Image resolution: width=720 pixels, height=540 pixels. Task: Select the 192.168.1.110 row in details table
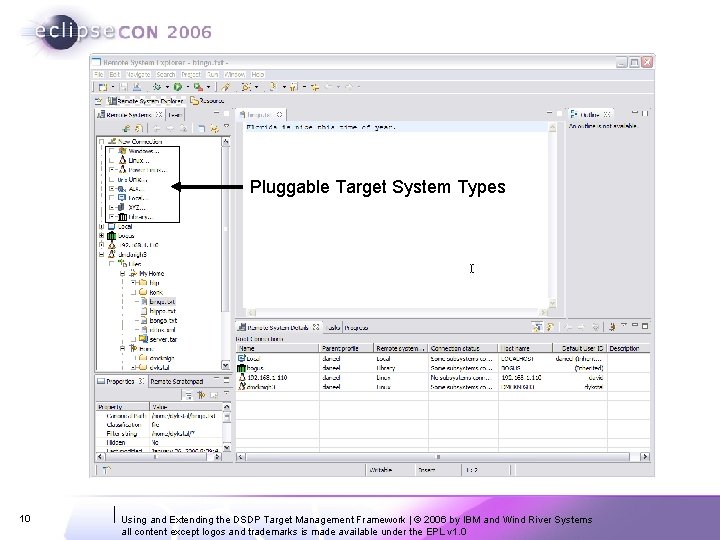(x=443, y=377)
